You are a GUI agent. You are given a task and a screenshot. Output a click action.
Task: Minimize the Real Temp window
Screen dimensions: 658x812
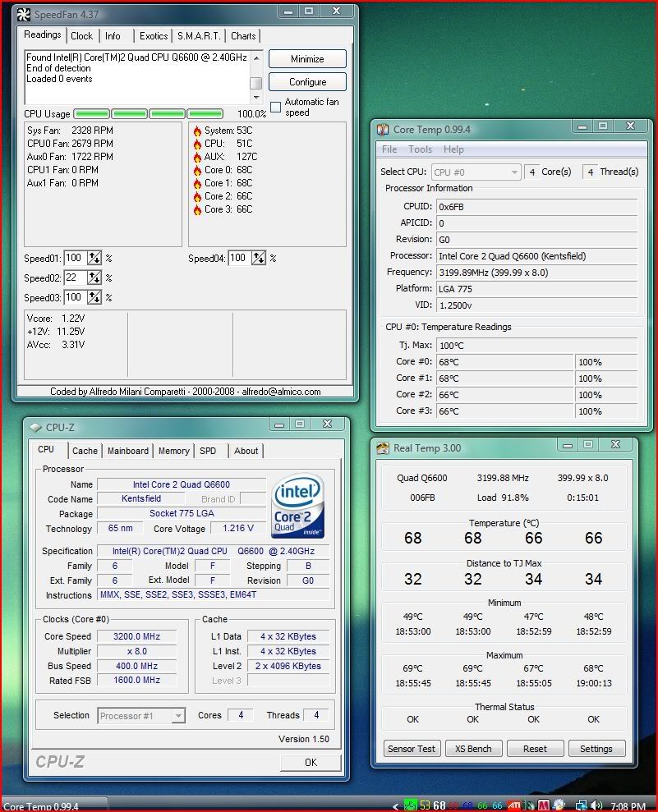pos(568,445)
